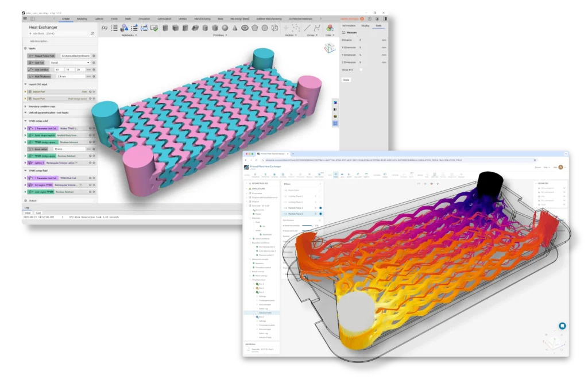Click the gear icon next to Inputs
Viewport: 588px width, 379px height.
pos(25,48)
